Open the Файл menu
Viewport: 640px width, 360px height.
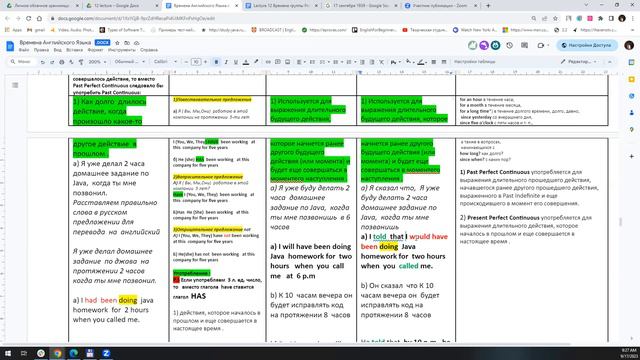pos(24,50)
